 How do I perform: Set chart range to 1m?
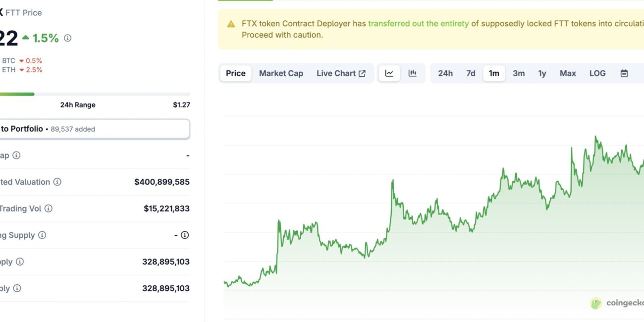click(494, 73)
